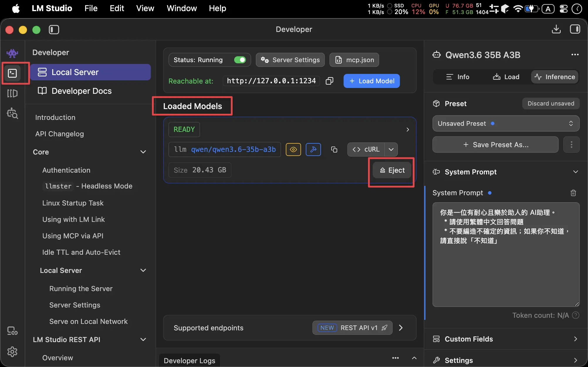Viewport: 588px width, 367px height.
Task: Open Wi-Fi status in menu bar
Action: point(518,9)
